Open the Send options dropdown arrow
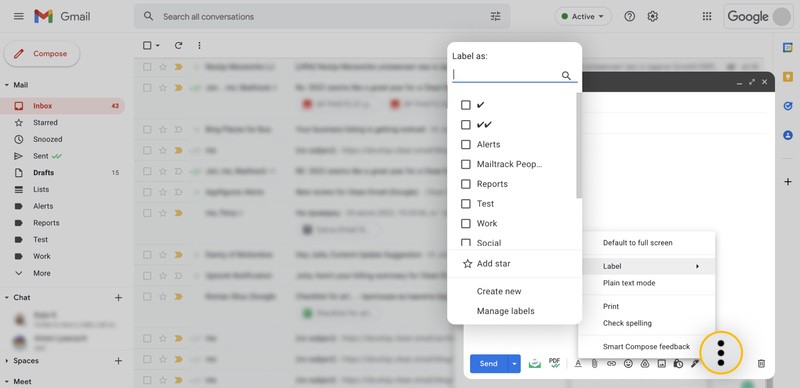This screenshot has height=388, width=800. tap(514, 363)
